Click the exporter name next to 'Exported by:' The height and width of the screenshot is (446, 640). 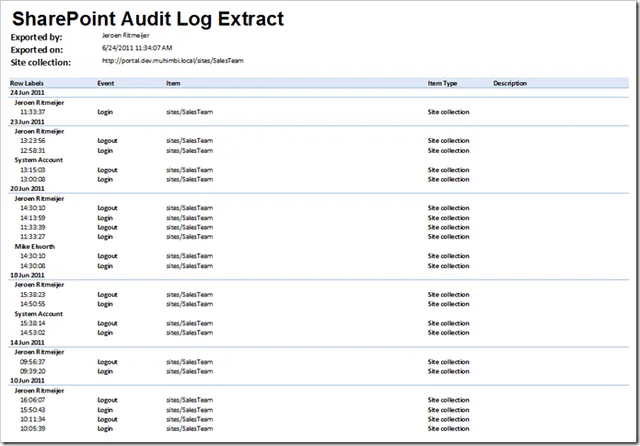125,36
